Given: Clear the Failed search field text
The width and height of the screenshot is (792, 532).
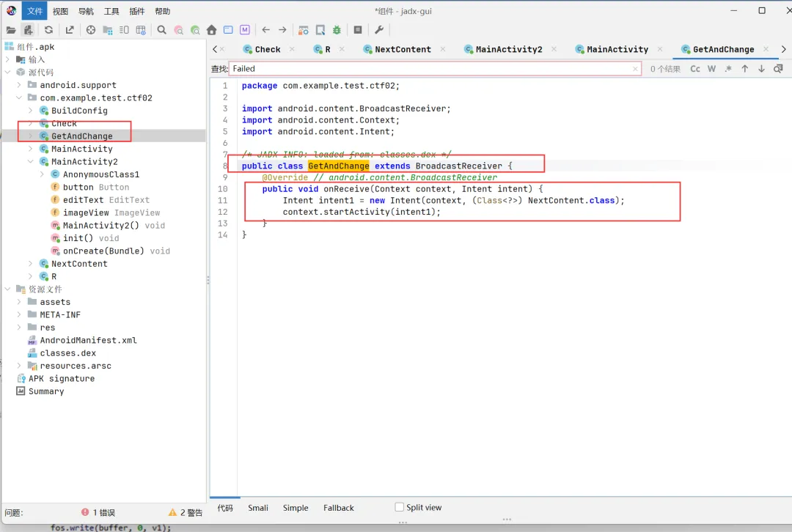Looking at the screenshot, I should (635, 69).
